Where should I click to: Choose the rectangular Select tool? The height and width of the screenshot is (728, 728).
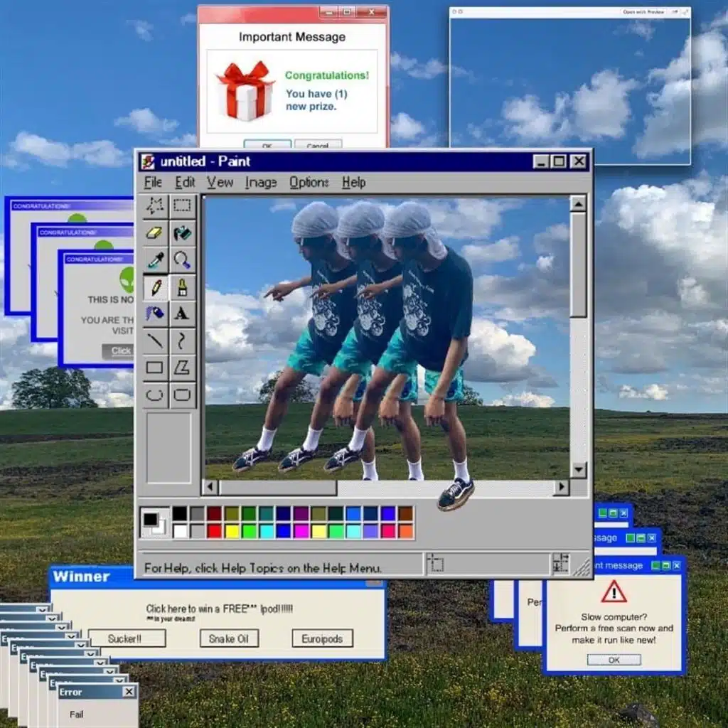[183, 206]
